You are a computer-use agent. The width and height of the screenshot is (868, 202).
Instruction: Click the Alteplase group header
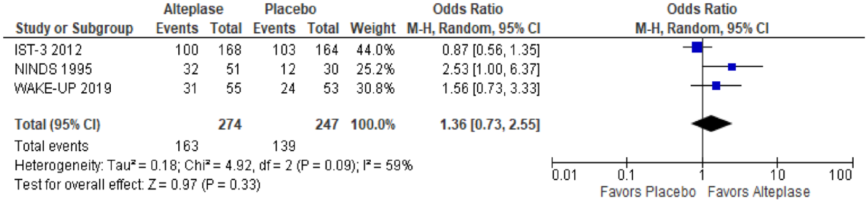click(x=193, y=9)
